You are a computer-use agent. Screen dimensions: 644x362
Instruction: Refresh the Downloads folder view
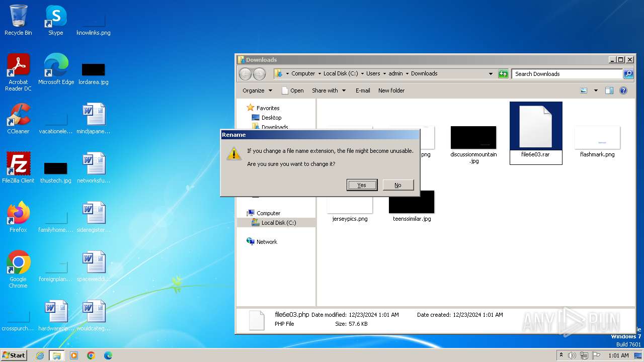[x=503, y=74]
